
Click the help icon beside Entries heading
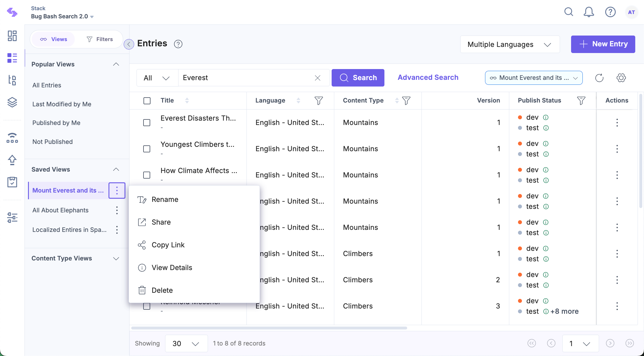point(178,44)
